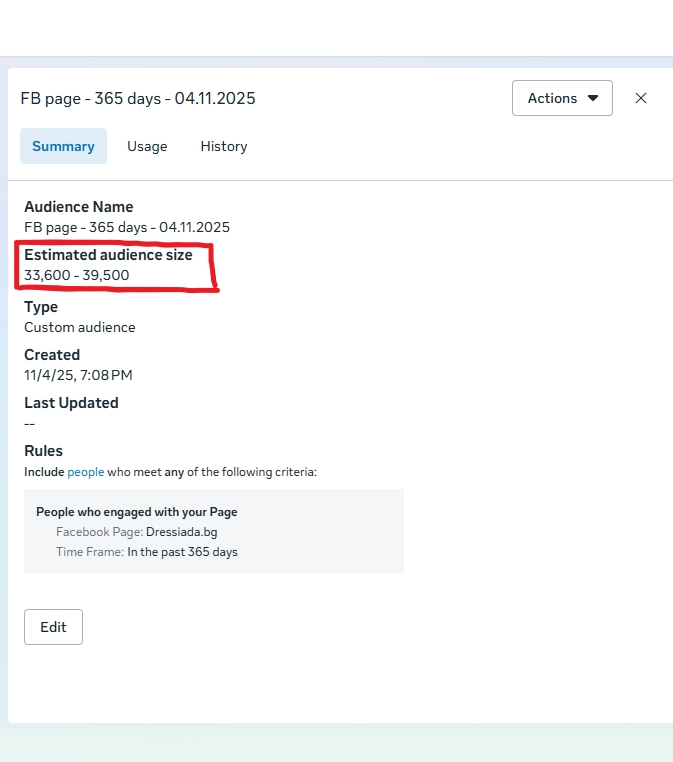This screenshot has height=762, width=673.
Task: View the History tab
Action: (223, 146)
